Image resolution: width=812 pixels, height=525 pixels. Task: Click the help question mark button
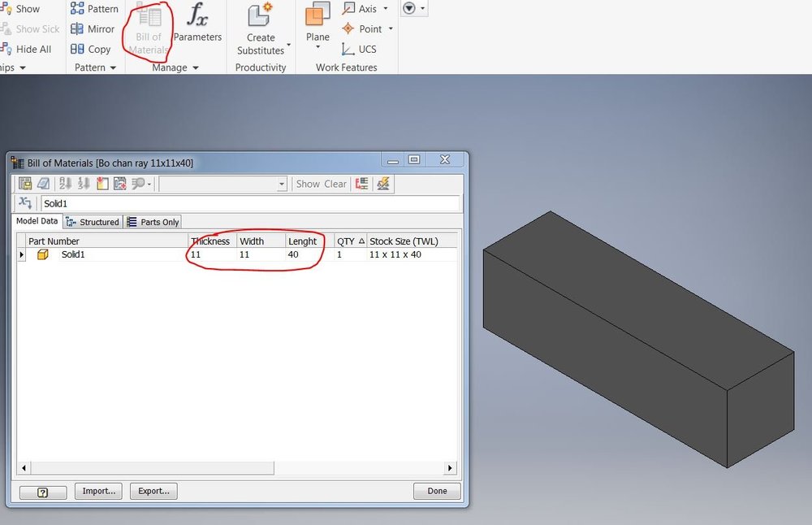43,492
